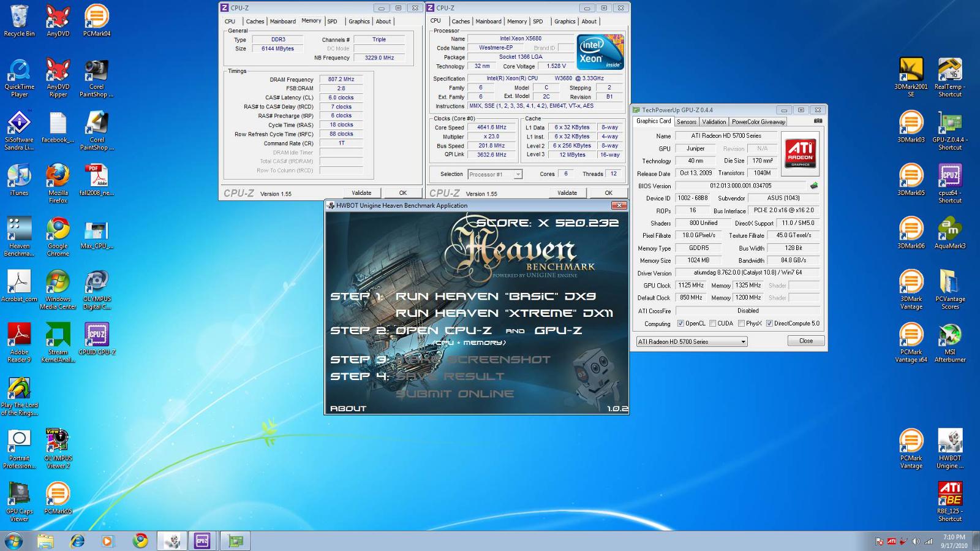Image resolution: width=980 pixels, height=551 pixels.
Task: Open RealTemp shortcut icon
Action: pos(949,77)
